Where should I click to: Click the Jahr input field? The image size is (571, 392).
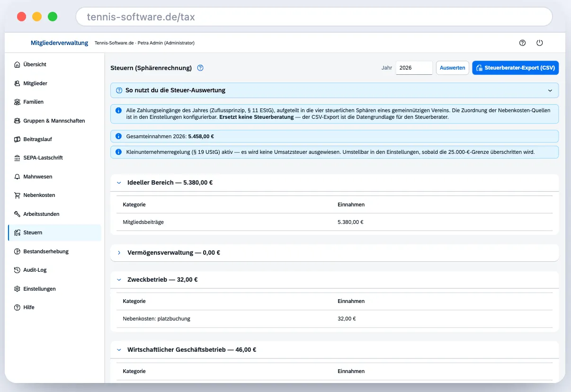414,68
